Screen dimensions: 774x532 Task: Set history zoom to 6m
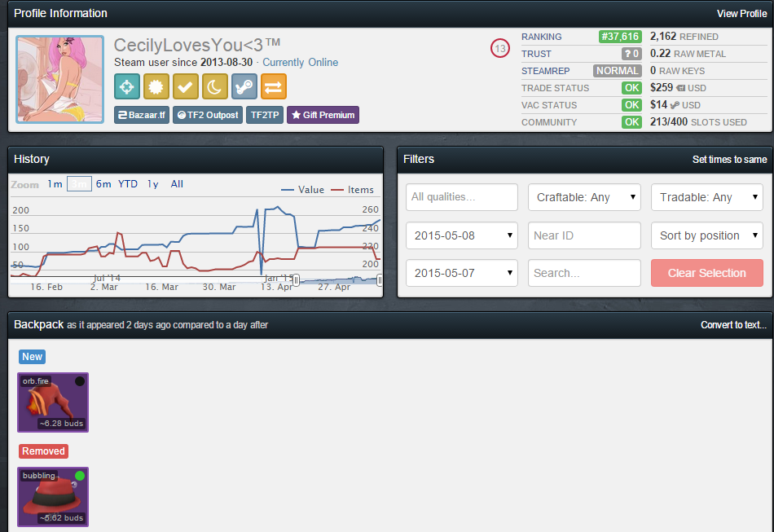click(x=103, y=184)
